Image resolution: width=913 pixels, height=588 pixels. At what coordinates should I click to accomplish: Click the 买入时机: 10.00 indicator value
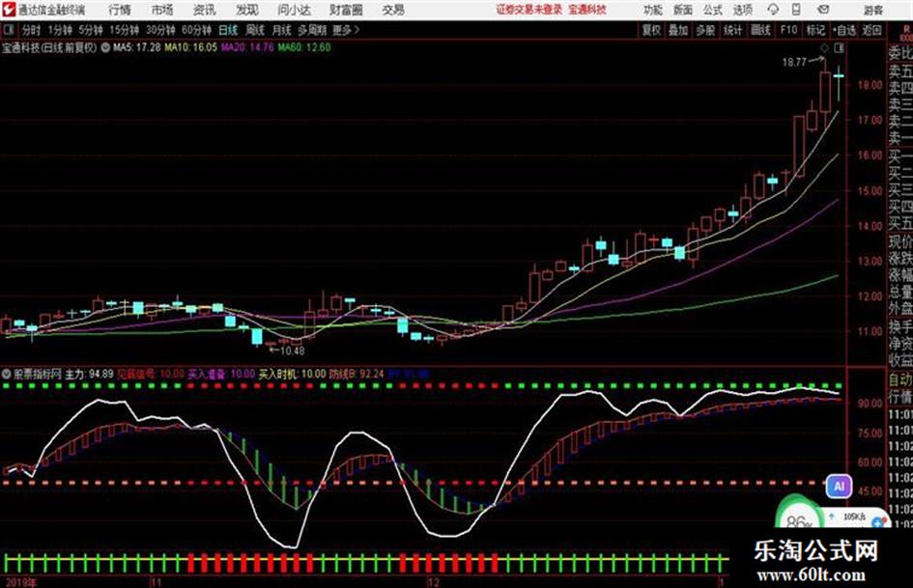292,374
